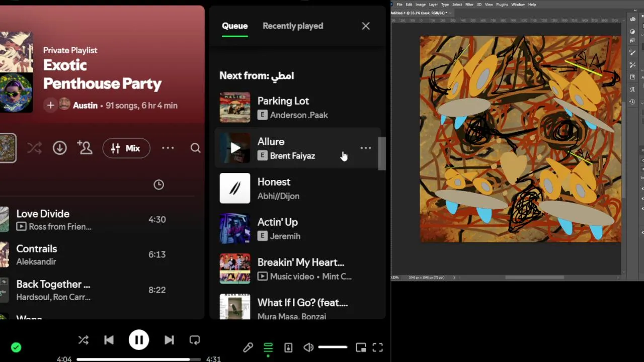Select Love Divide track row
The height and width of the screenshot is (362, 644).
tap(98, 220)
